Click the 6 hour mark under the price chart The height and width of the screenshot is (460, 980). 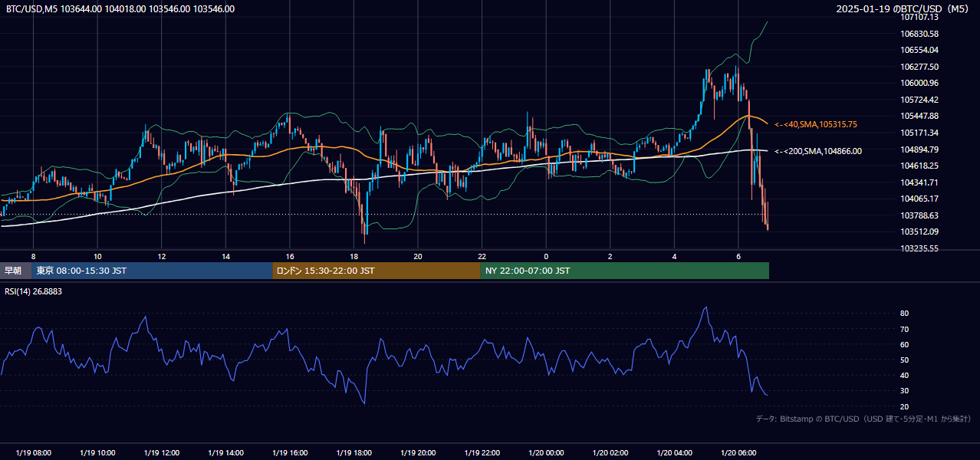(x=738, y=256)
